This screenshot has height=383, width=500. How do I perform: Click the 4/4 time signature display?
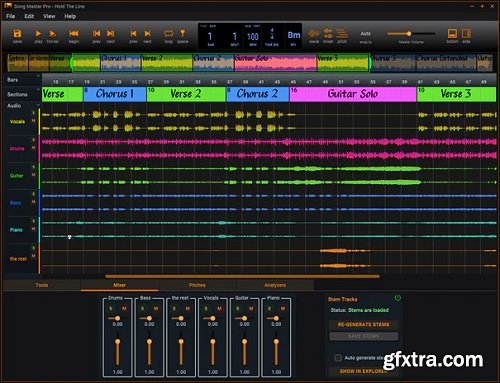[x=272, y=34]
